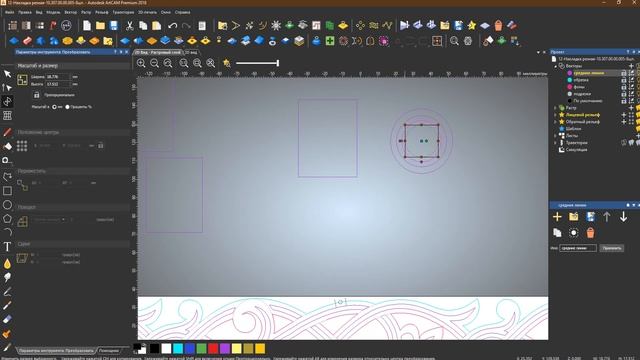Click the Save floppy disk icon
The image size is (640, 360).
[x=114, y=26]
